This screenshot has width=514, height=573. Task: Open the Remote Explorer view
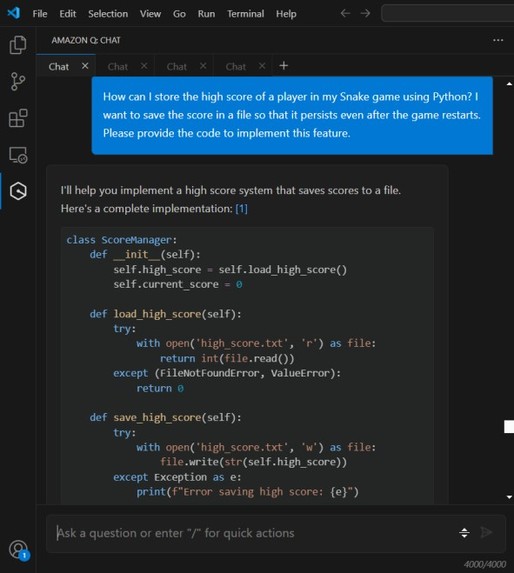[18, 155]
